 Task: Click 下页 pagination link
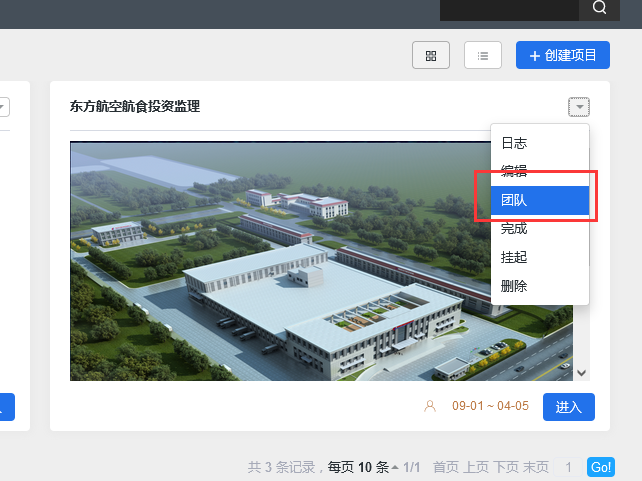506,467
